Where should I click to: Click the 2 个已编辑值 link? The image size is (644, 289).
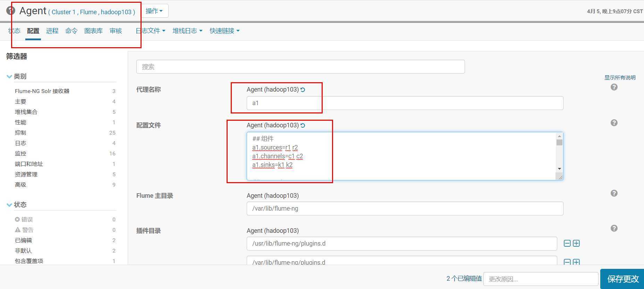coord(464,279)
